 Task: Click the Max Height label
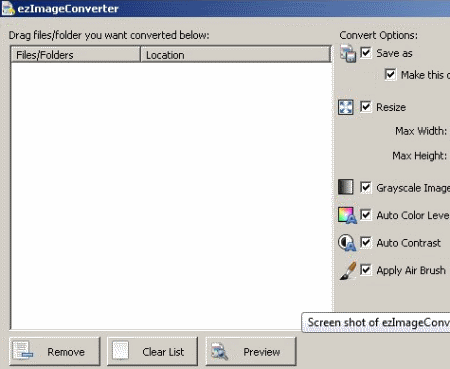[x=420, y=156]
